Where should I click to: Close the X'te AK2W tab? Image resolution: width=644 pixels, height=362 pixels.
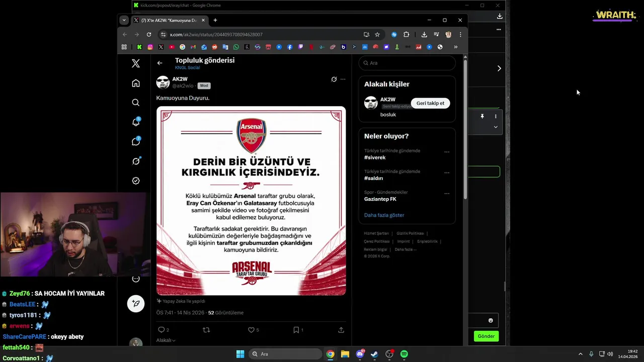tap(203, 20)
